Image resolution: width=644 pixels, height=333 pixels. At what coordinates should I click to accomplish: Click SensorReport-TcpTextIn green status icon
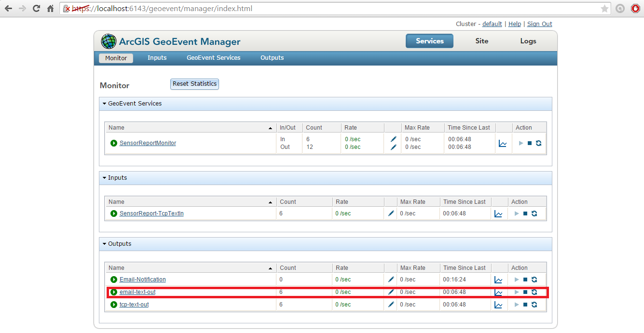point(114,213)
